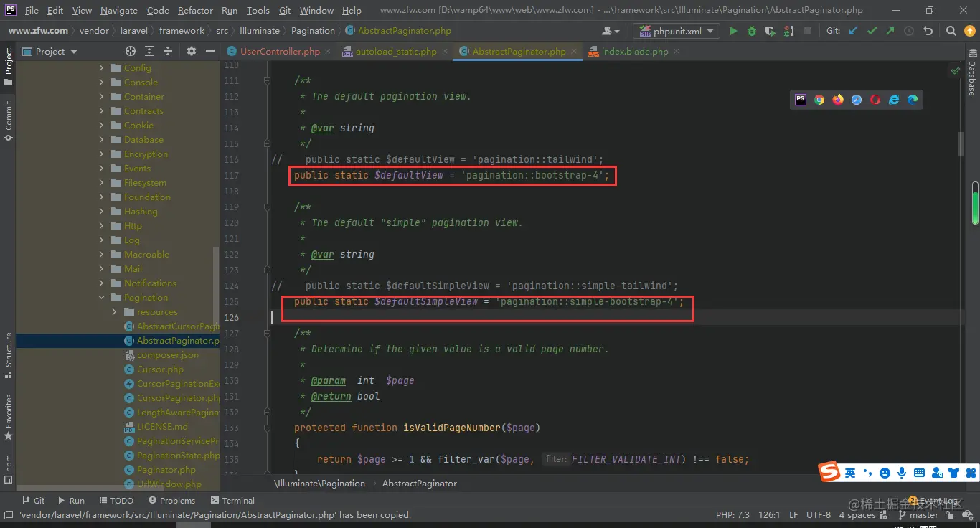Click the green inspection checkmark widget
This screenshot has width=980, height=528.
[956, 70]
